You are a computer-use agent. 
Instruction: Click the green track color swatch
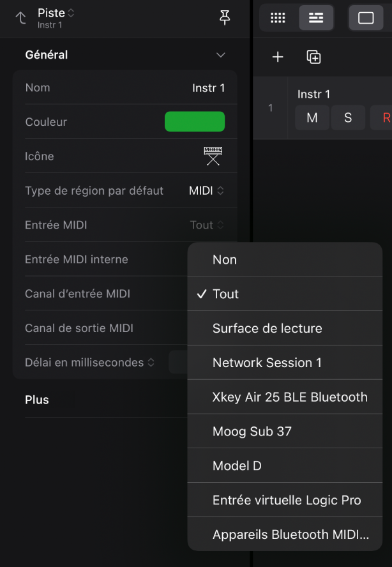point(195,121)
